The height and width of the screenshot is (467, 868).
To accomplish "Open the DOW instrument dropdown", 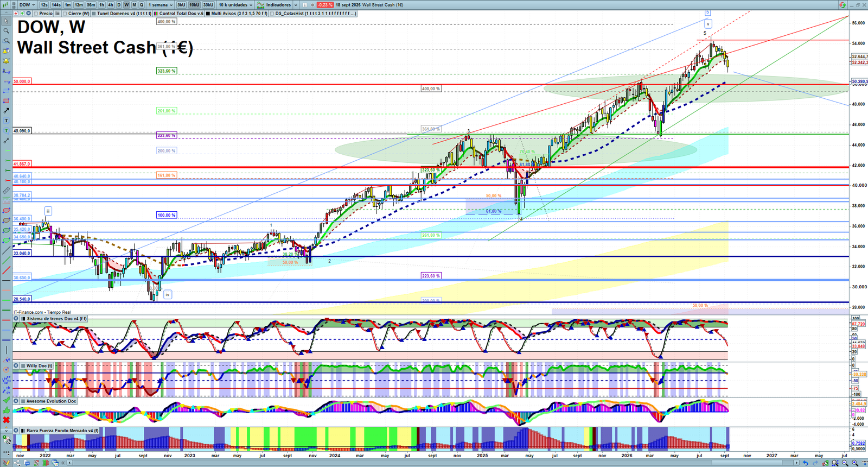I will tap(27, 5).
